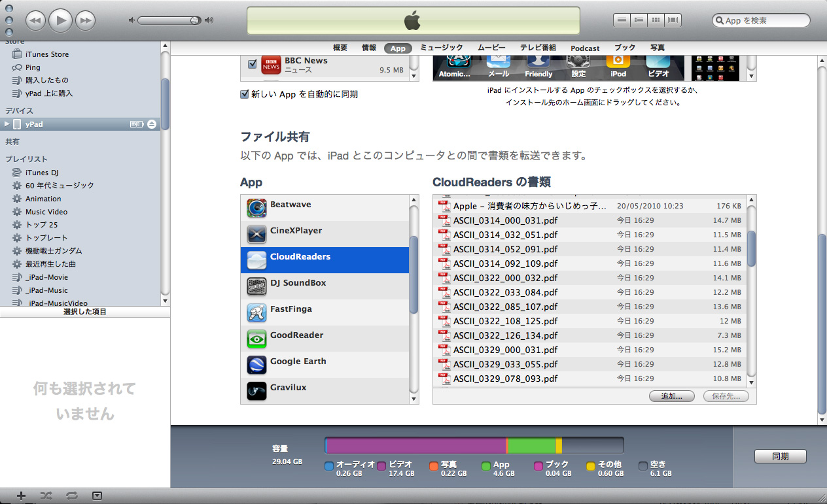Open the ミュージック tab
The image size is (827, 504).
coord(441,48)
